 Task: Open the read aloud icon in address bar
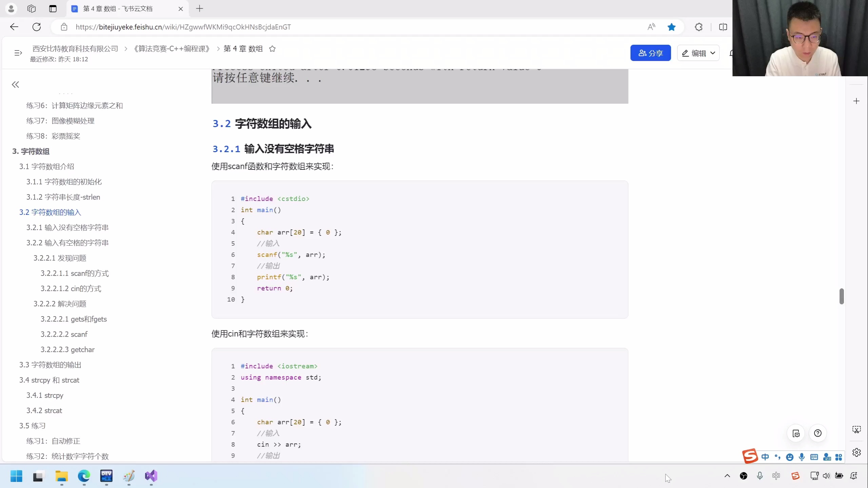click(x=651, y=27)
